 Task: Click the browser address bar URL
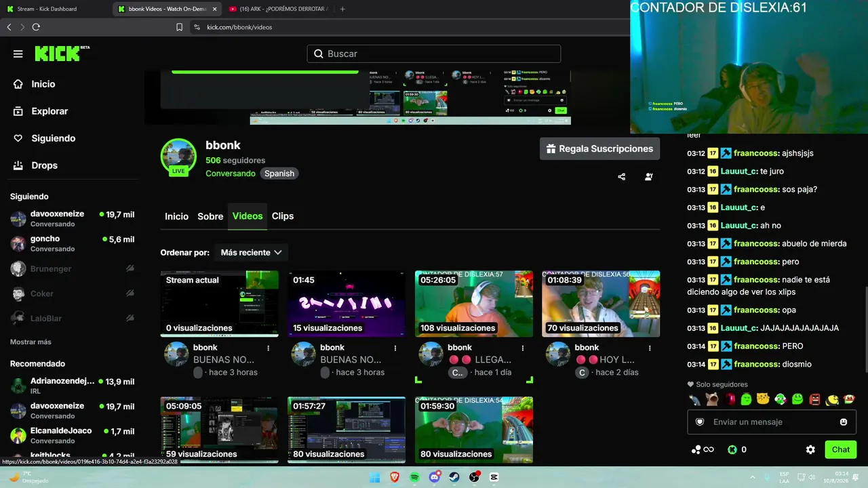[x=239, y=27]
